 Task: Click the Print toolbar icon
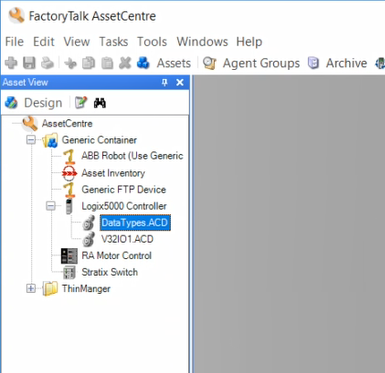[x=47, y=63]
